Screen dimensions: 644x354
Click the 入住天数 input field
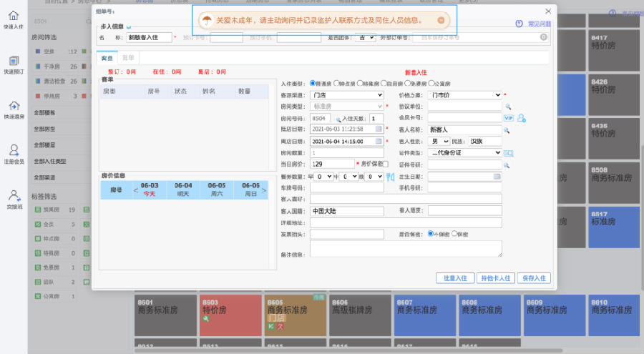[376, 118]
